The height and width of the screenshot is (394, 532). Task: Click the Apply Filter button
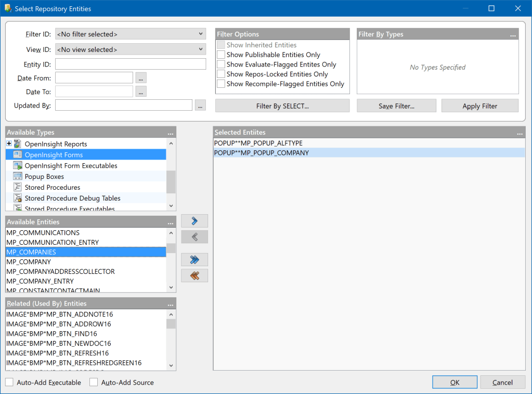479,106
